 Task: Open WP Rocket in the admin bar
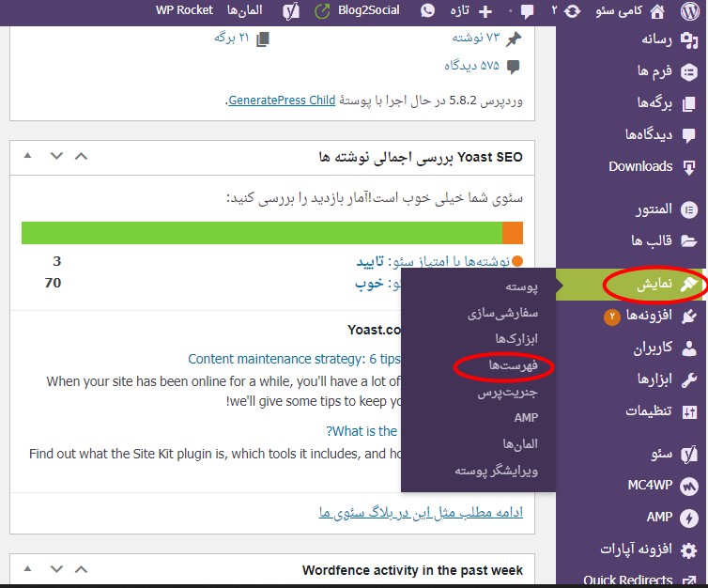(184, 10)
